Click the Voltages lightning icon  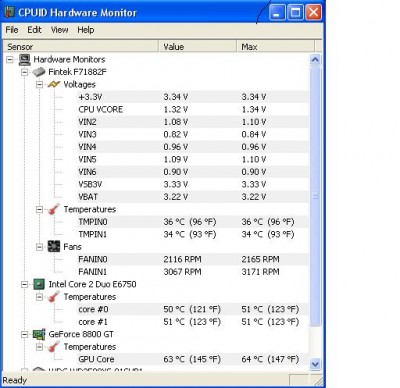[x=54, y=84]
